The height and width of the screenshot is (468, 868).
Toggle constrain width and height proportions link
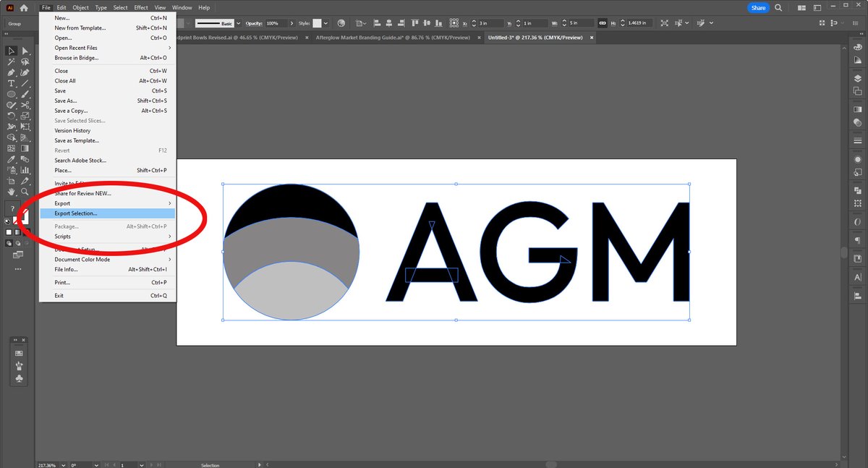(603, 23)
